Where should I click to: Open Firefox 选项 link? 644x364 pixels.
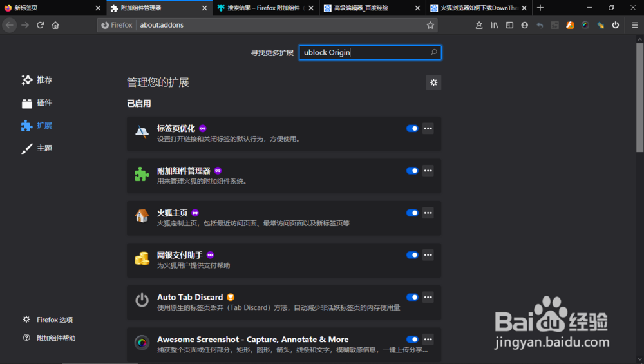tap(48, 320)
